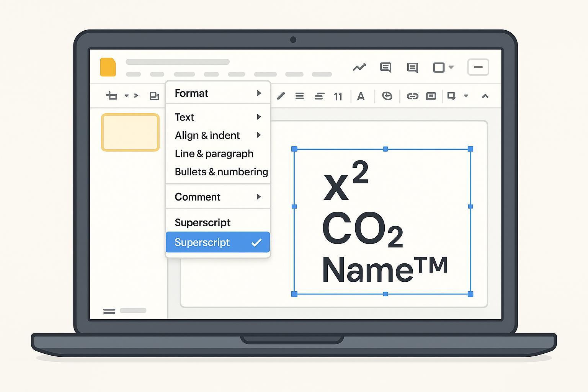Click the insert link chain icon
The height and width of the screenshot is (392, 588).
pos(412,96)
